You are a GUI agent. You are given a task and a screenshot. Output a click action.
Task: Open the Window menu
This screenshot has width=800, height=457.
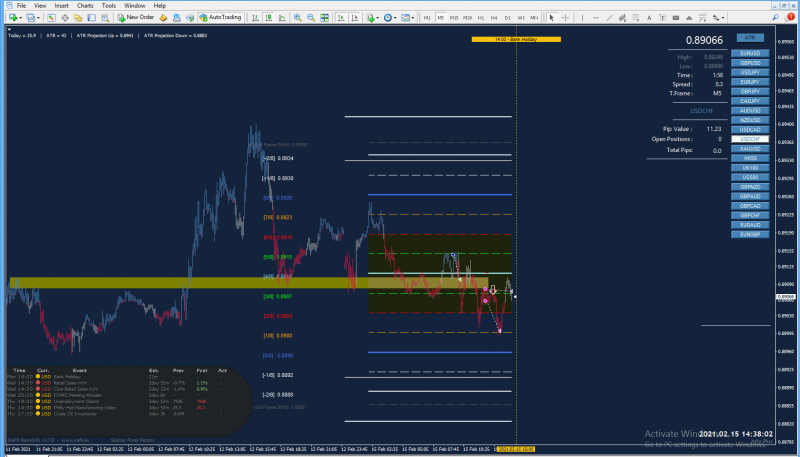tap(135, 6)
